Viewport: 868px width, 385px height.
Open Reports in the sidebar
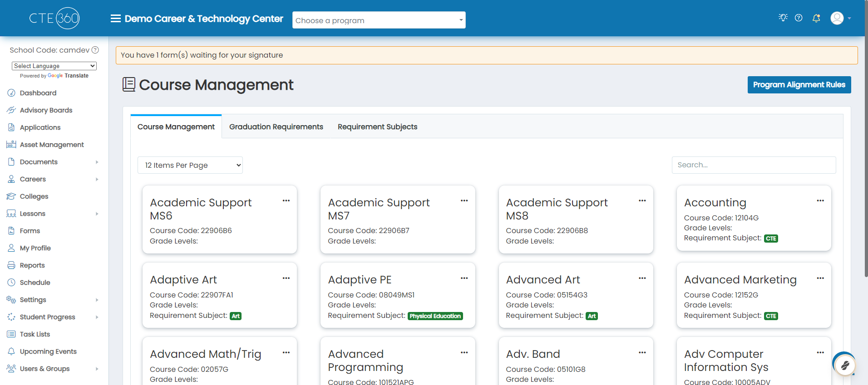(32, 265)
